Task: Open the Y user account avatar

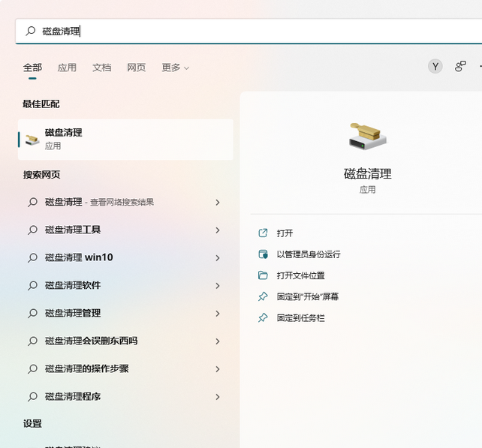Action: pyautogui.click(x=435, y=66)
